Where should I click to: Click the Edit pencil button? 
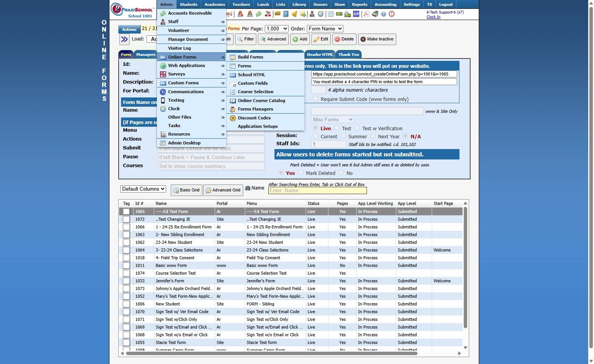pos(321,39)
